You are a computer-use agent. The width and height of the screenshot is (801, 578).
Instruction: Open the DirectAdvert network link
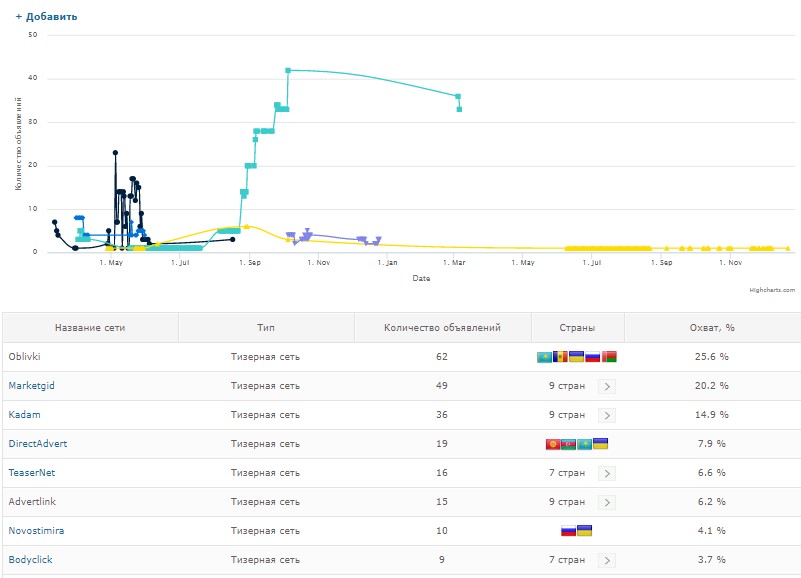[x=37, y=444]
